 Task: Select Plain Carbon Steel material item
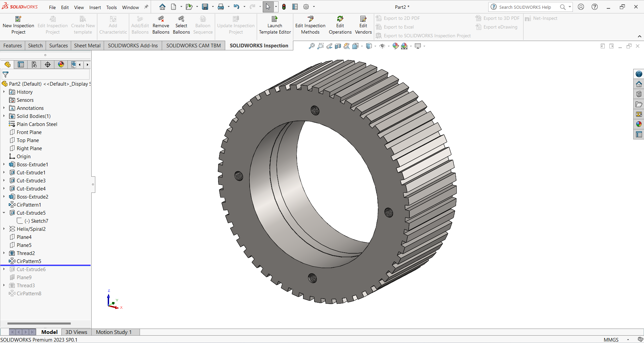pos(37,124)
